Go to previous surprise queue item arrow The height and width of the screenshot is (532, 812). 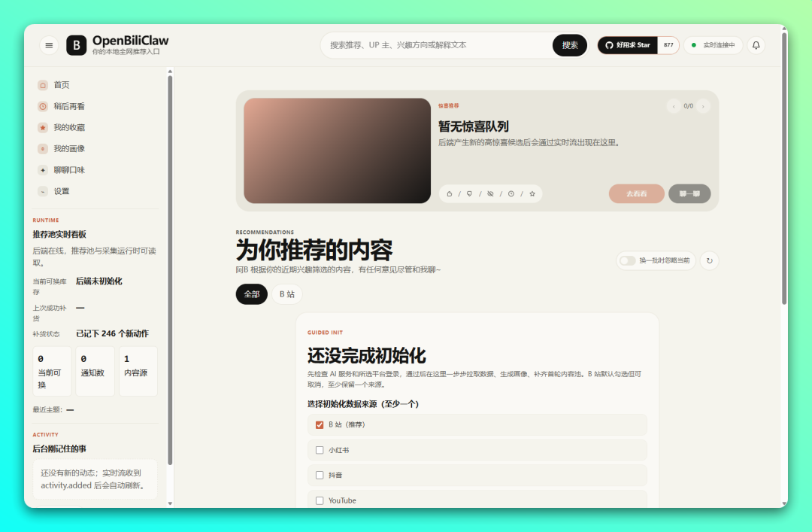673,106
